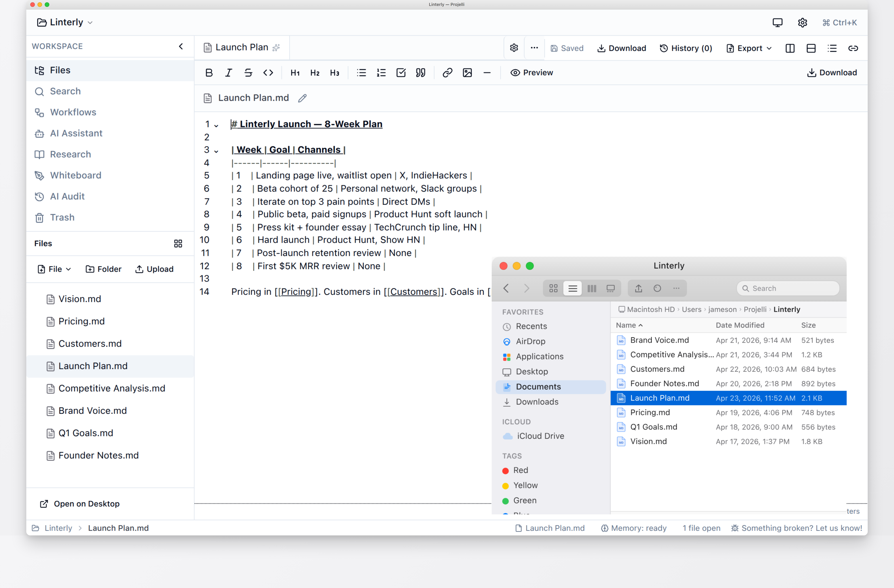Toggle bold formatting
This screenshot has height=588, width=894.
click(209, 72)
